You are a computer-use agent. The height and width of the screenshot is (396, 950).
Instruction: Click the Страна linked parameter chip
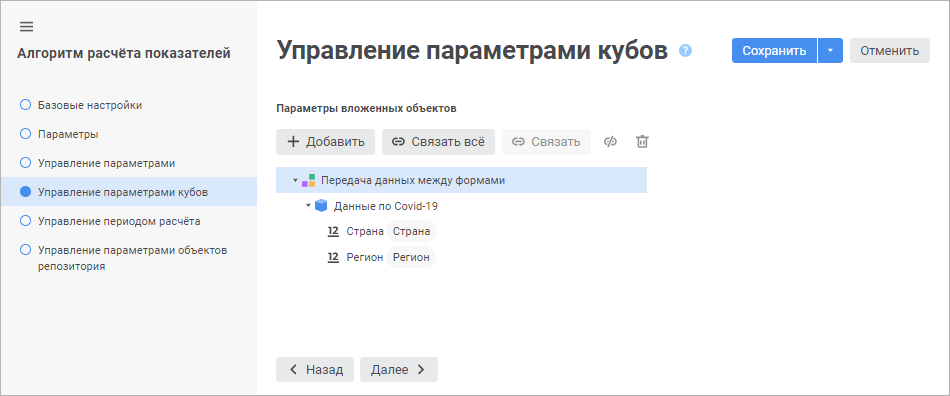[411, 231]
